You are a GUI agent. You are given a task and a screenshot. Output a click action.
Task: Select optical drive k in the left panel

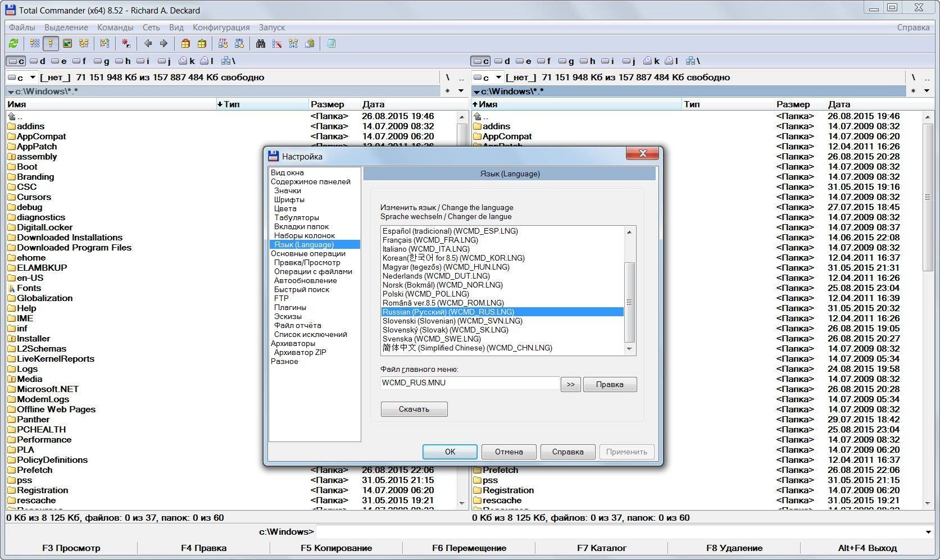coord(187,61)
